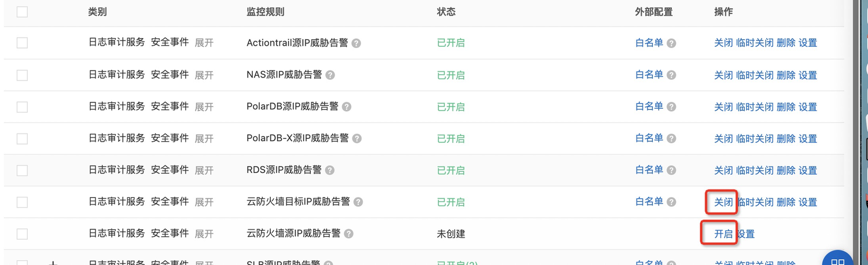Expand 展开 in the PolarDB源IP威胁告警 row

point(204,107)
